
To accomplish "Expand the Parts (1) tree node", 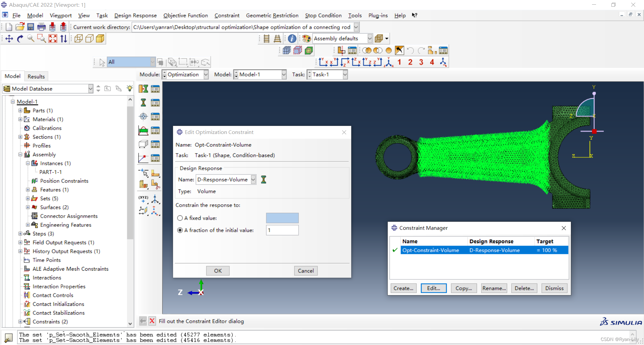I will 20,111.
